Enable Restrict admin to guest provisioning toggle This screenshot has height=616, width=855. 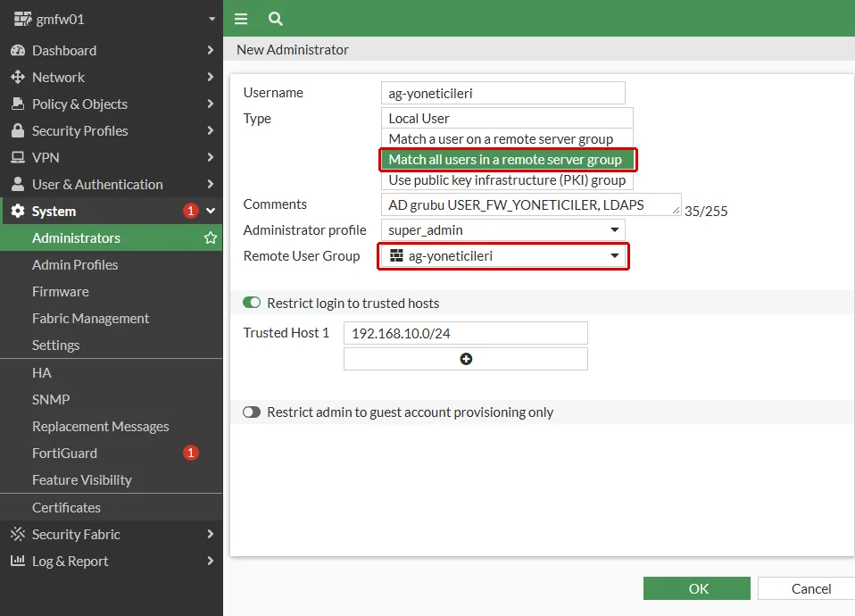point(252,412)
